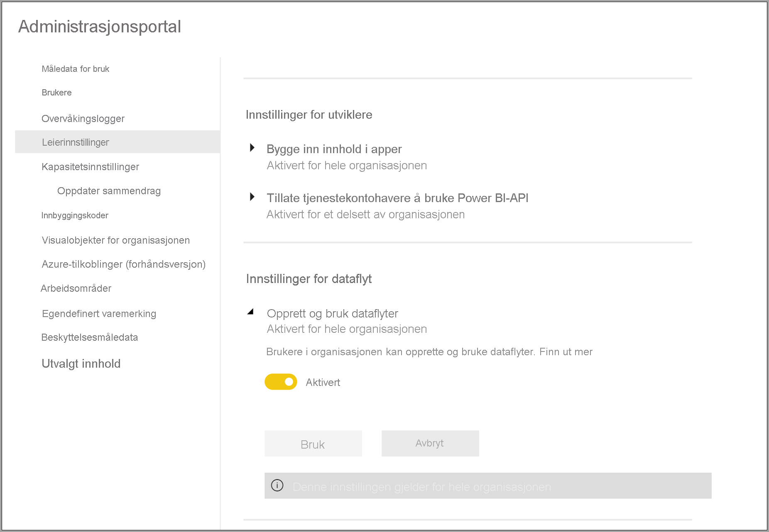Image resolution: width=769 pixels, height=532 pixels.
Task: Click the info icon in the notification bar
Action: tap(277, 485)
